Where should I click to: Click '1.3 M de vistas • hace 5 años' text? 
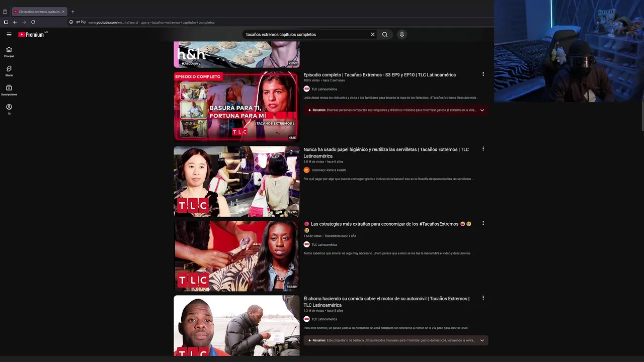323,311
